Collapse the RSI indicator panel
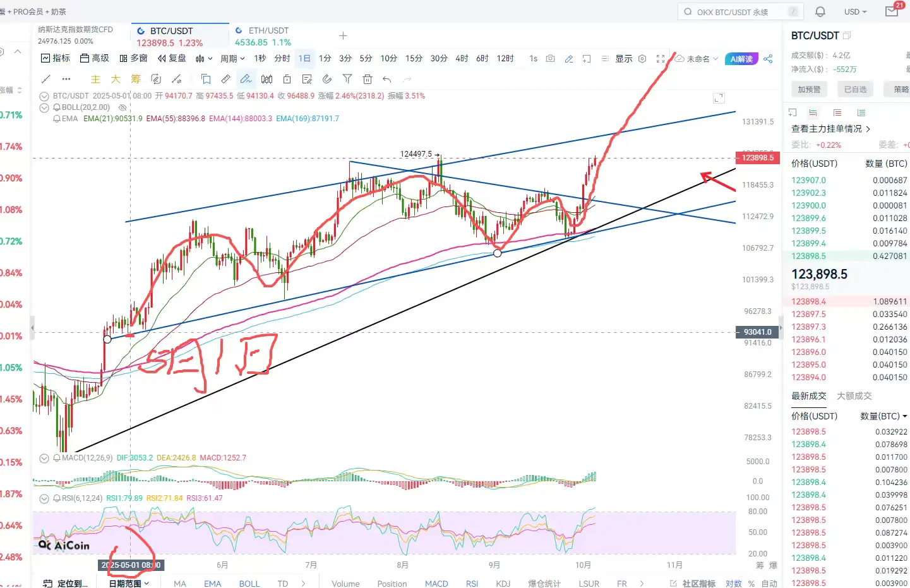 tap(44, 498)
